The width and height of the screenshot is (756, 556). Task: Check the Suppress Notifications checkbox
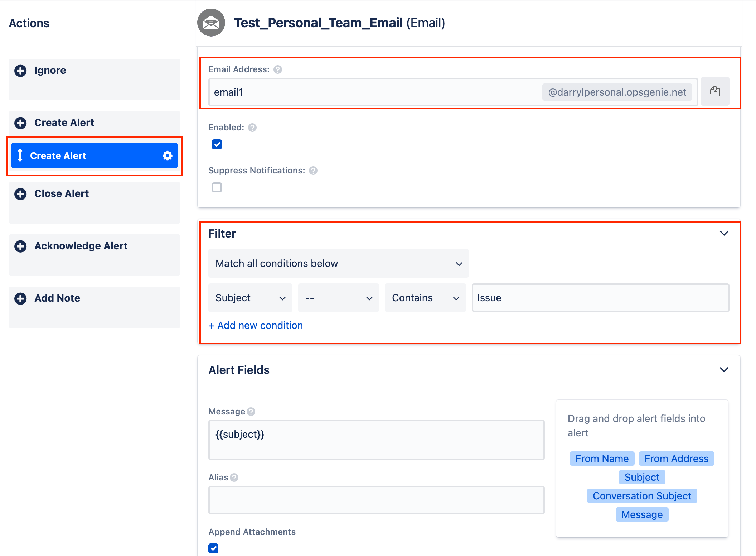pyautogui.click(x=217, y=187)
